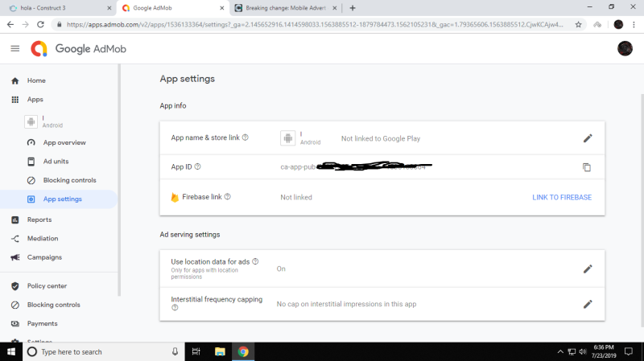Show help for Interstitial frequency capping

pos(175,308)
